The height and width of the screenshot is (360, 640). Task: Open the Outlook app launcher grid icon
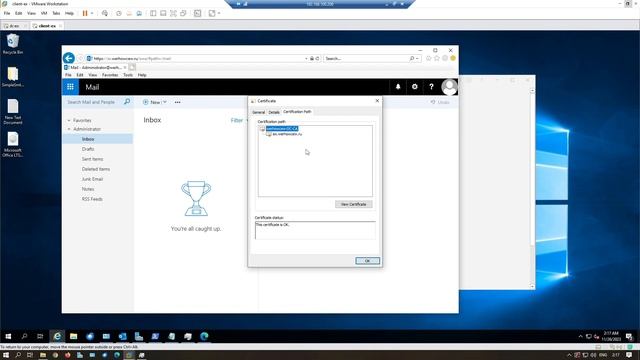point(70,87)
